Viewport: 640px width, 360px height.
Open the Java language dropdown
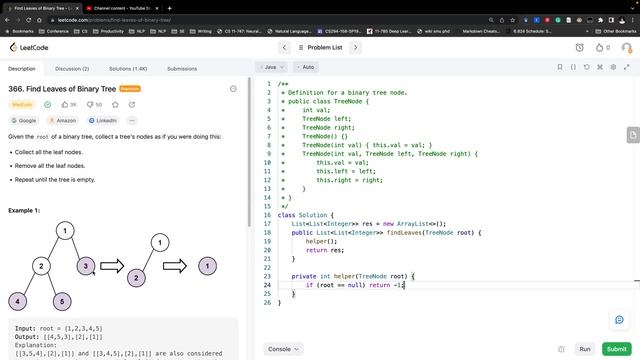(271, 67)
